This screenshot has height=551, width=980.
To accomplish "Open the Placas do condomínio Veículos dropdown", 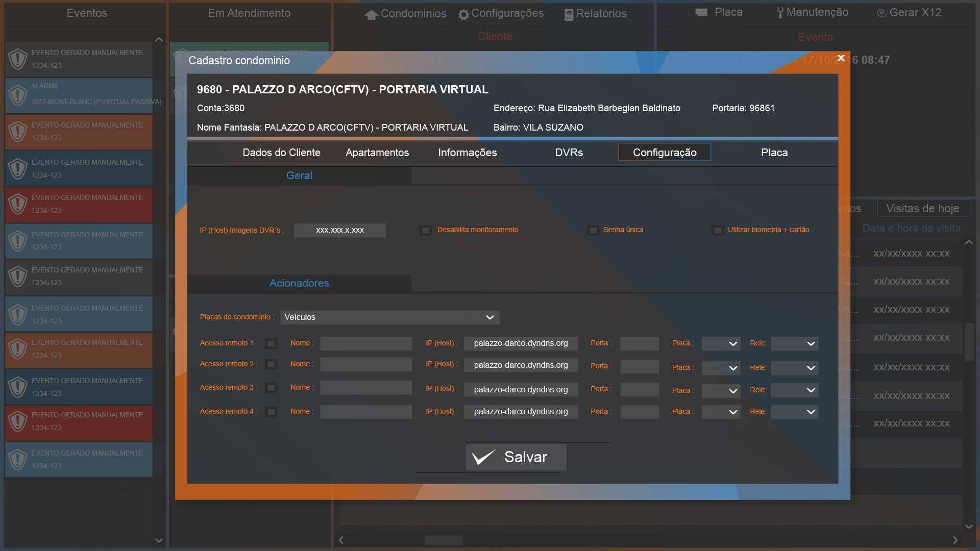I will click(390, 317).
